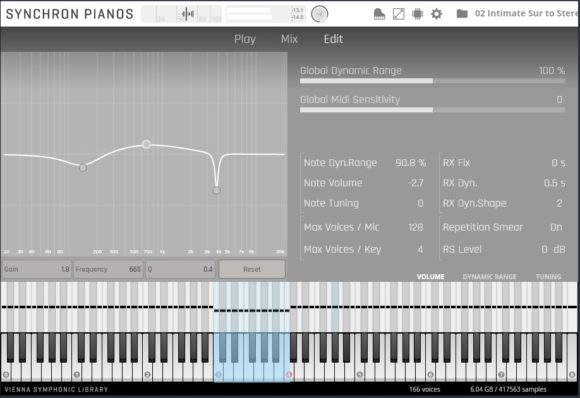Click the resize window diagonal arrow icon
The width and height of the screenshot is (580, 398).
(x=398, y=14)
